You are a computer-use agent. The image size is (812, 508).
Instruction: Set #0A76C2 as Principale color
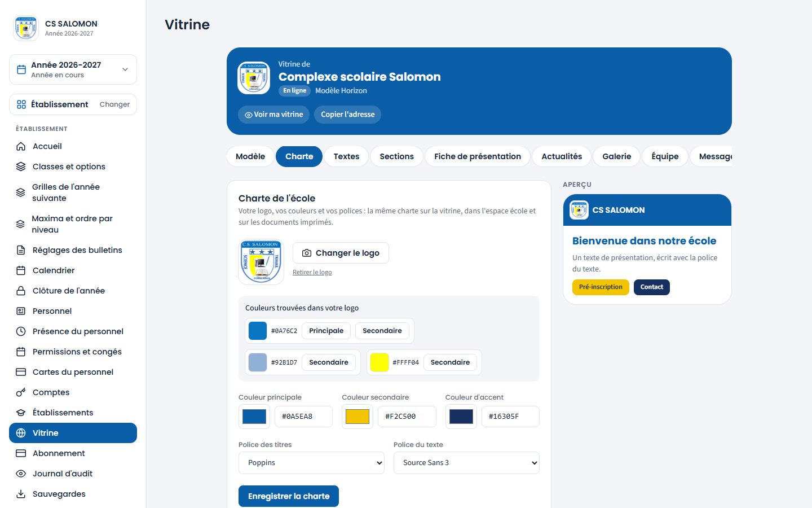click(x=326, y=331)
